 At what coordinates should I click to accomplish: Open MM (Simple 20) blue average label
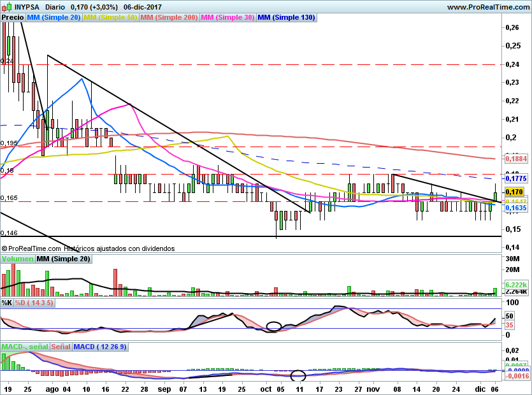click(x=54, y=17)
